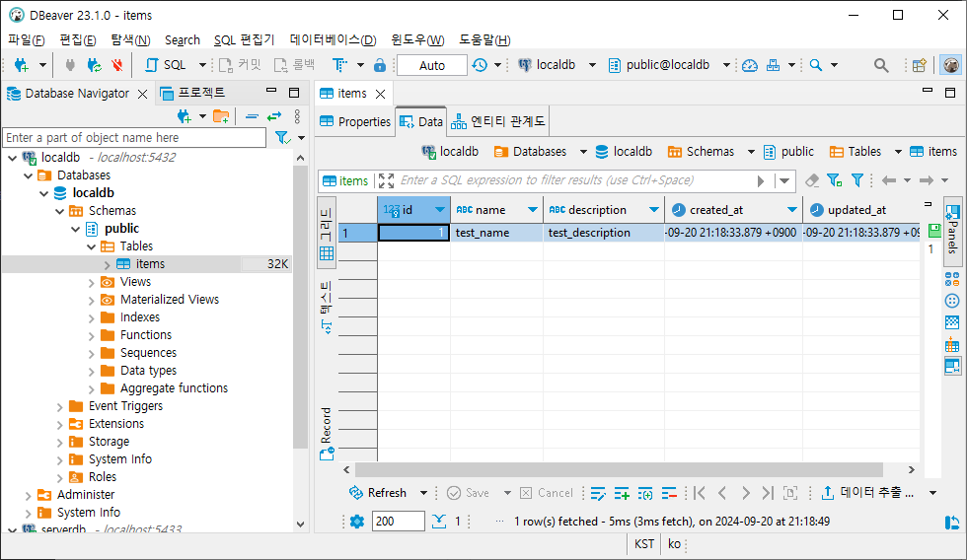Switch to grid view side tab
This screenshot has height=560, width=967.
tap(327, 233)
